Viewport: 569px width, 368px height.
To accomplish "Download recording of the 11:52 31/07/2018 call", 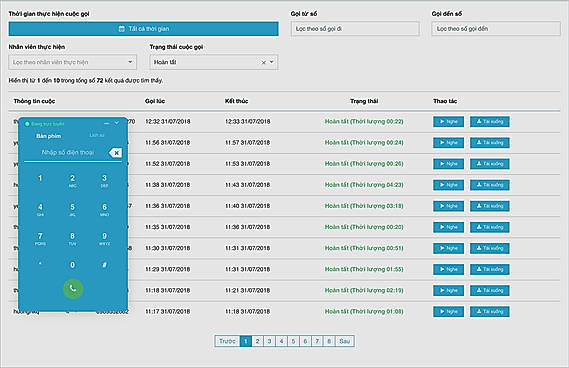I will pos(490,164).
